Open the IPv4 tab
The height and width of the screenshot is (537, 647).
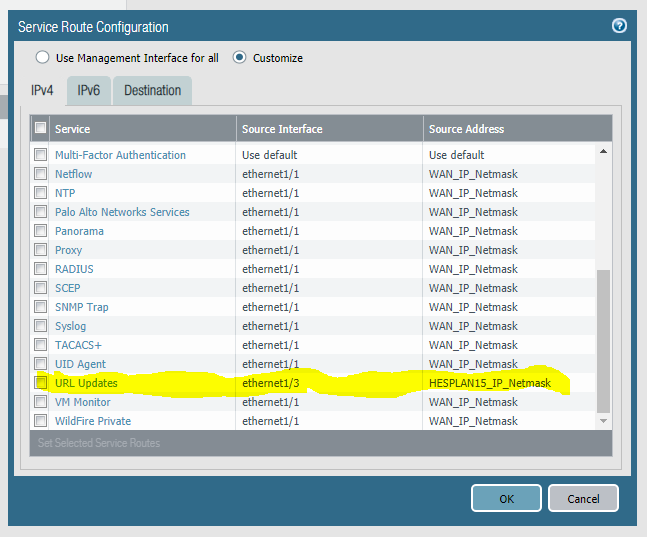pos(41,91)
